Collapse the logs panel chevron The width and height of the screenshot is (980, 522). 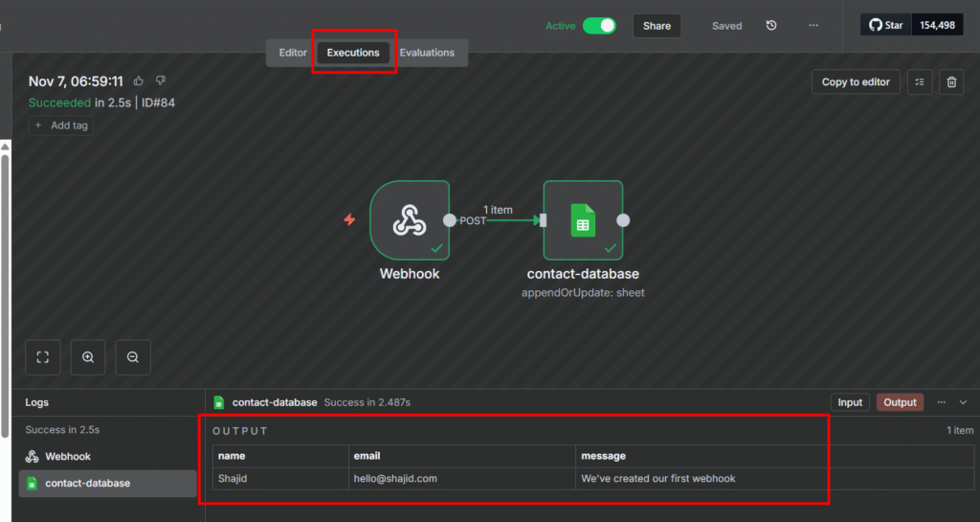963,402
